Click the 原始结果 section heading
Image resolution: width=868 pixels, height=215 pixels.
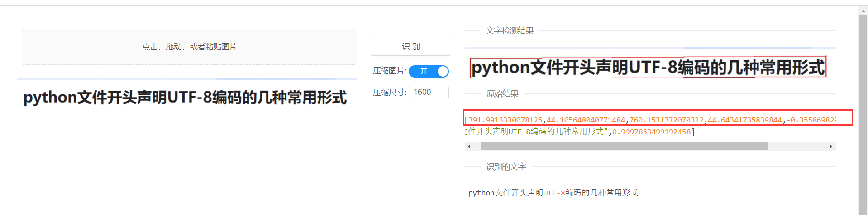(502, 93)
